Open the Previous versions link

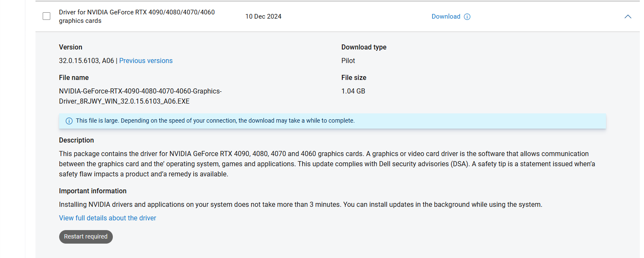(146, 60)
